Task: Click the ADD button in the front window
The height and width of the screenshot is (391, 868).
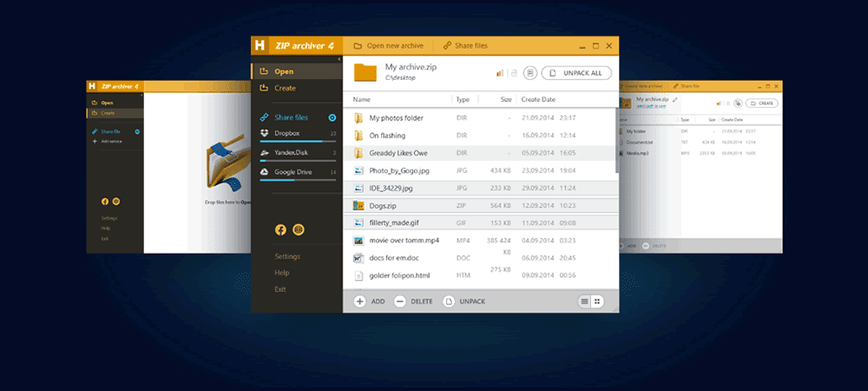Action: click(x=369, y=302)
